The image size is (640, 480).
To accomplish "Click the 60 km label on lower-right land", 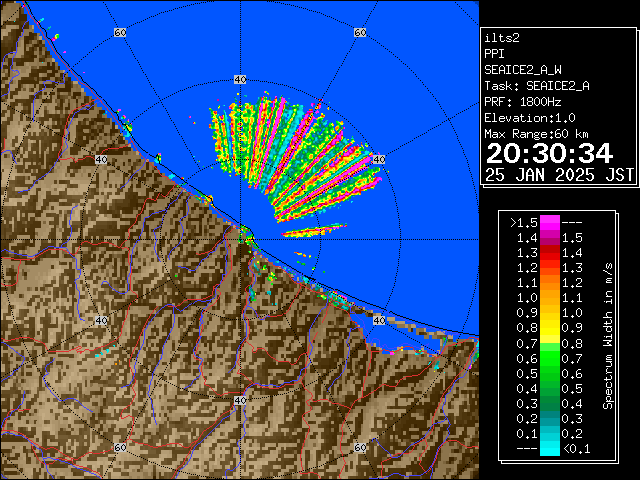I will tap(360, 447).
